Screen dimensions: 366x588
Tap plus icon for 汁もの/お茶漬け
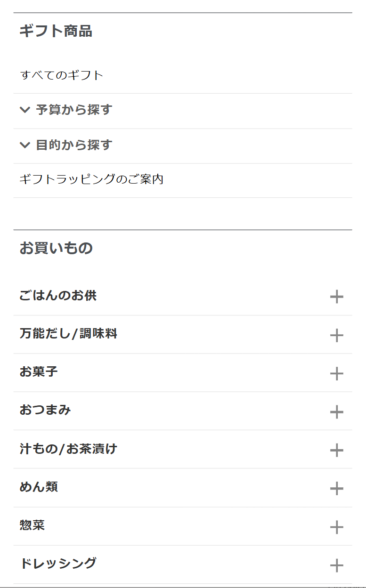coord(336,450)
